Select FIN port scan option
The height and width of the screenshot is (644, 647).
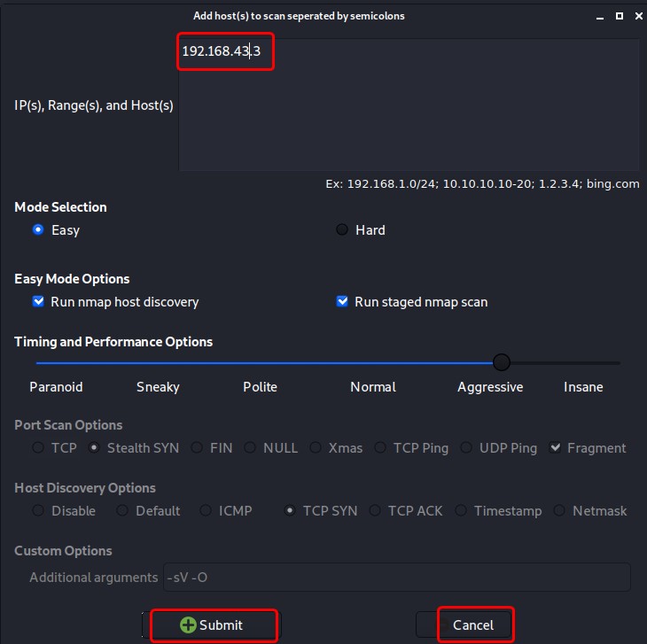(197, 447)
